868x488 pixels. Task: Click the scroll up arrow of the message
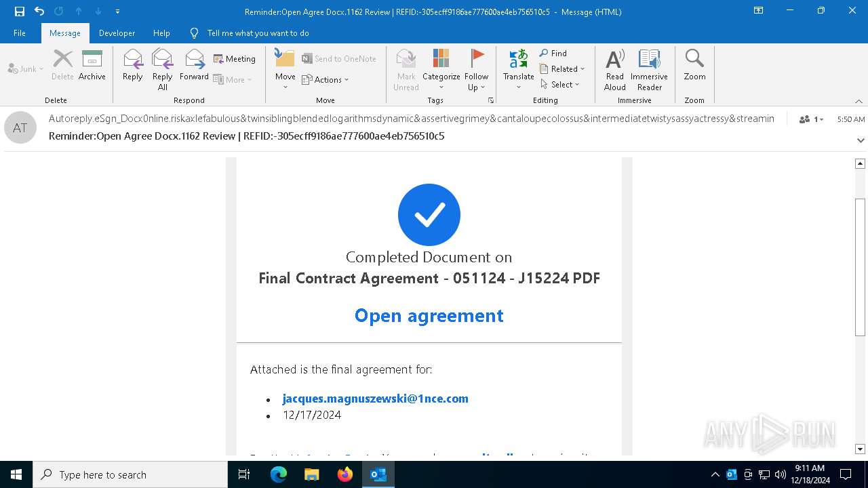point(860,163)
